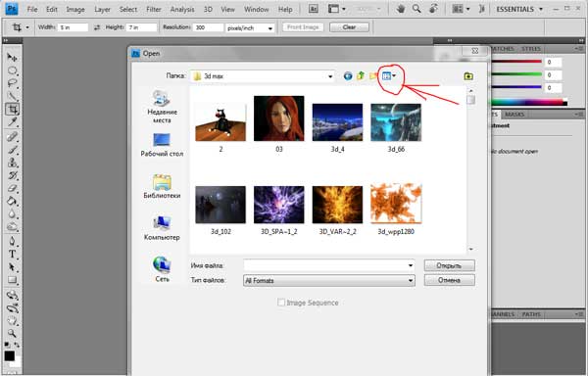This screenshot has height=376, width=588.
Task: Select the Move tool in the toolbox
Action: [12, 58]
